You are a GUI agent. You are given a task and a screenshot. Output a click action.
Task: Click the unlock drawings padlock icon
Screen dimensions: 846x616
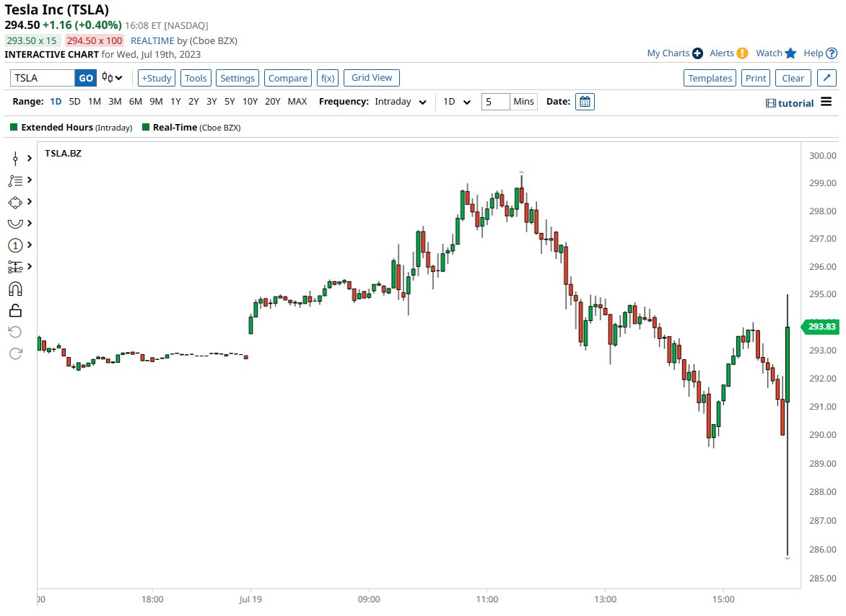tap(15, 310)
